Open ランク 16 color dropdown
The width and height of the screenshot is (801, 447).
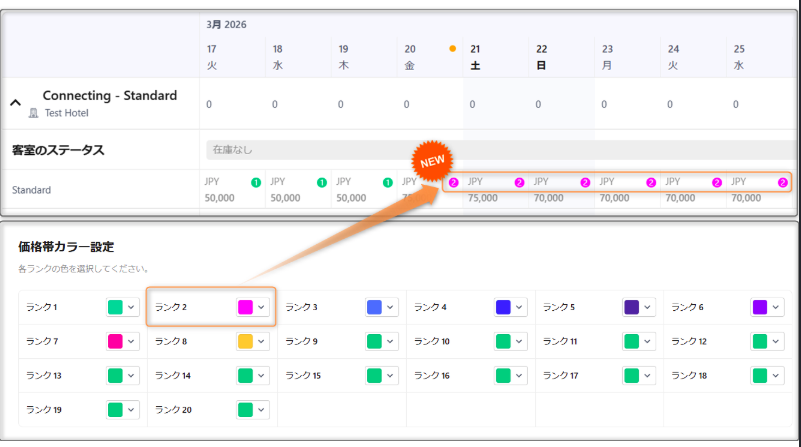point(511,375)
